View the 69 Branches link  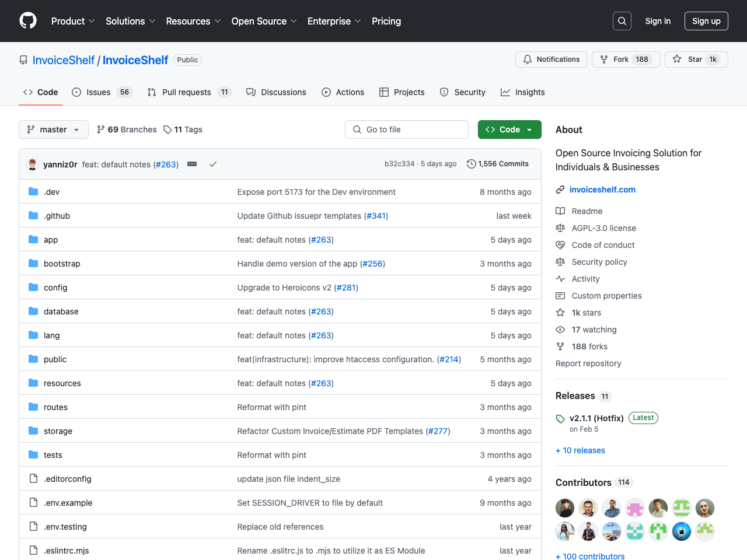(x=127, y=129)
